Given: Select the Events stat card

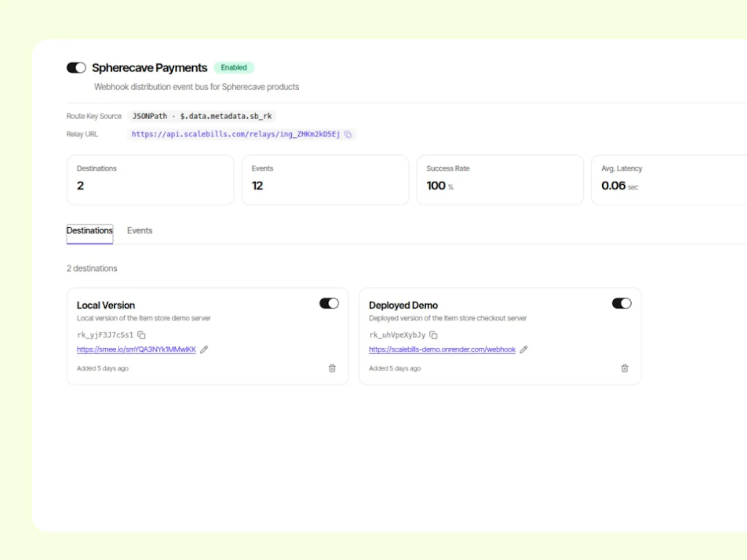Looking at the screenshot, I should (325, 180).
